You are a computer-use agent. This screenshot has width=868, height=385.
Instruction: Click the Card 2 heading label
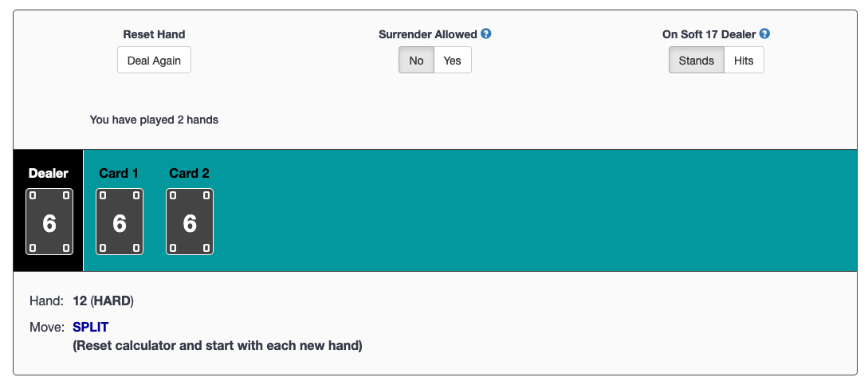189,173
